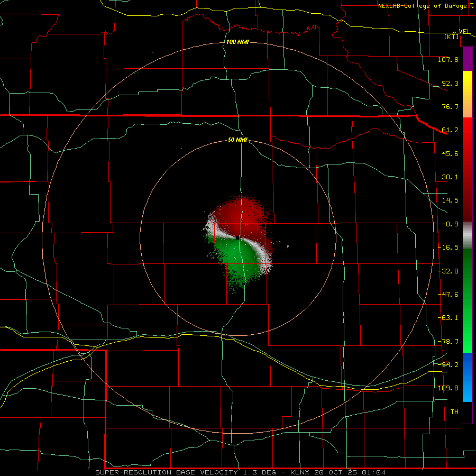Click the color scale value -16.5
476x476 pixels.
point(448,248)
